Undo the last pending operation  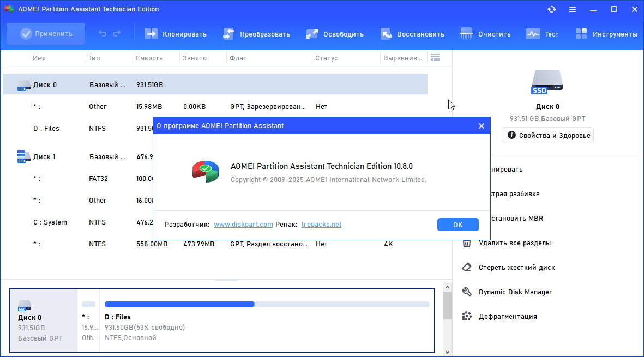click(x=103, y=34)
